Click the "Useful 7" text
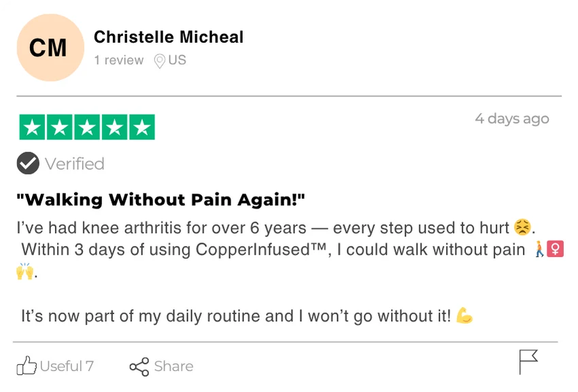This screenshot has width=578, height=392. point(67,366)
